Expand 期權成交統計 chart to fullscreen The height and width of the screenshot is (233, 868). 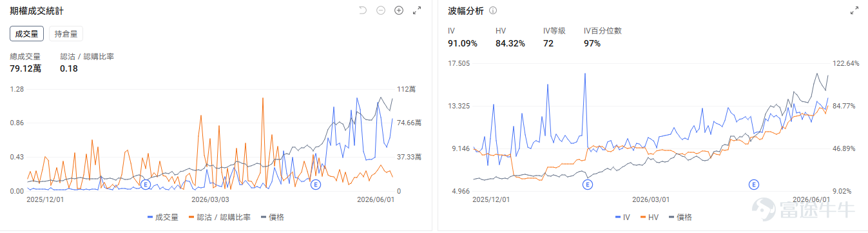417,10
